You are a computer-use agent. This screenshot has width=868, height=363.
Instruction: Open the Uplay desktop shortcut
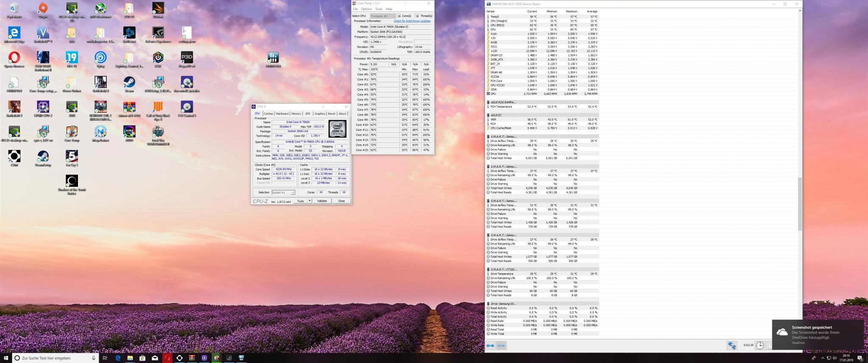[x=100, y=59]
